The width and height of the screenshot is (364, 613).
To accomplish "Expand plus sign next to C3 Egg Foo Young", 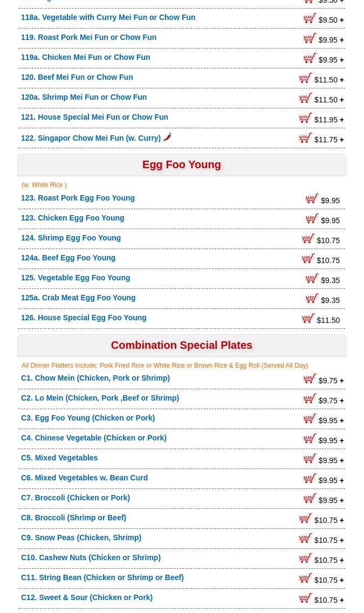I will pos(341,421).
